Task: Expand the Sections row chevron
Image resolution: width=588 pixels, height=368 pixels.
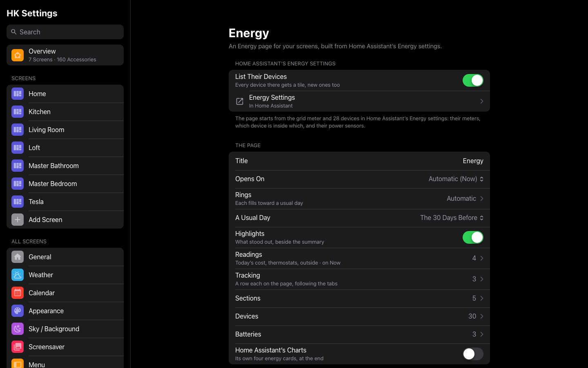Action: 482,298
